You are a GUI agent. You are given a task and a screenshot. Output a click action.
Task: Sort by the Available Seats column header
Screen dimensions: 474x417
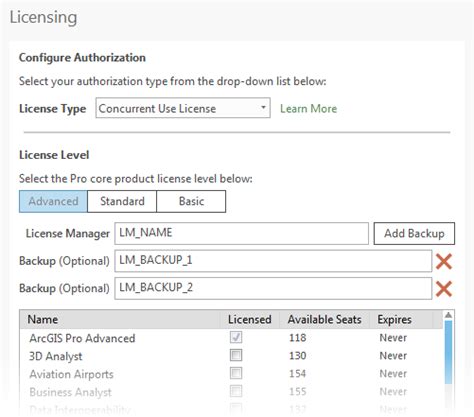coord(324,319)
